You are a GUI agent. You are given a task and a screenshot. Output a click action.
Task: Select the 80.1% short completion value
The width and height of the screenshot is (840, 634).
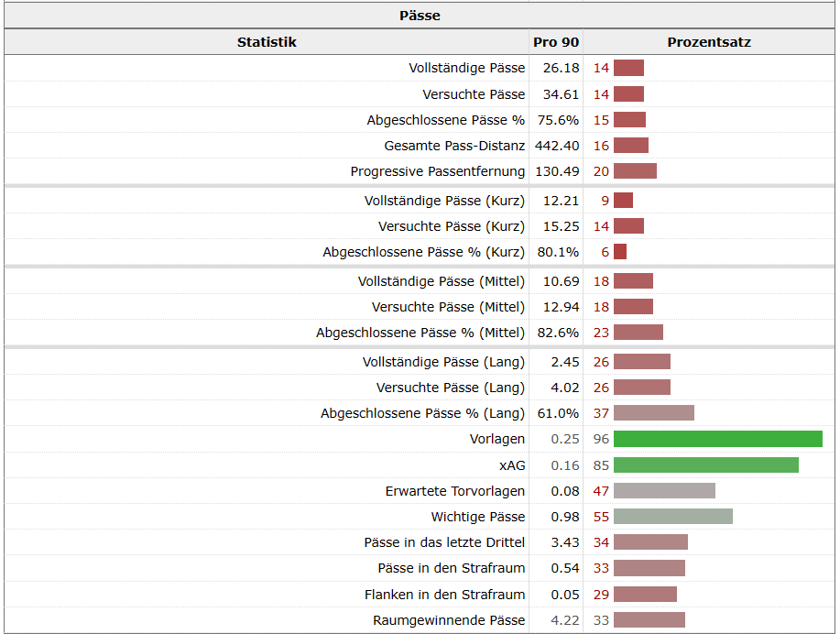point(558,253)
